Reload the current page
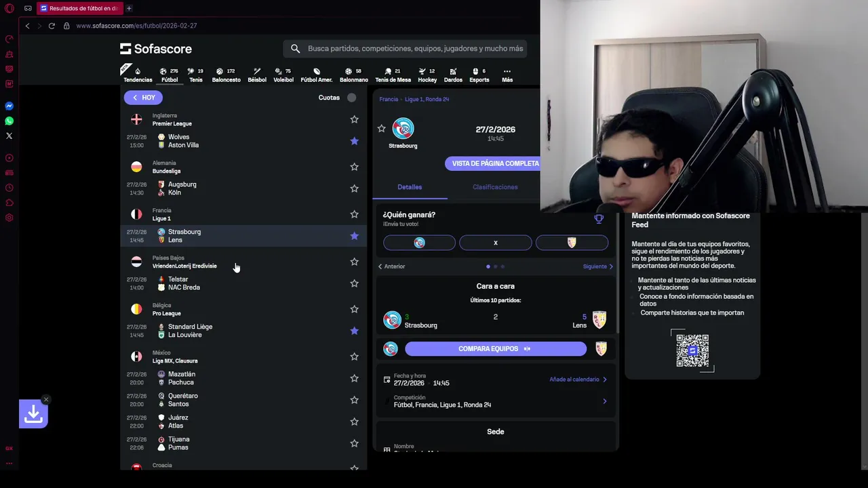Viewport: 868px width, 488px height. 52,26
